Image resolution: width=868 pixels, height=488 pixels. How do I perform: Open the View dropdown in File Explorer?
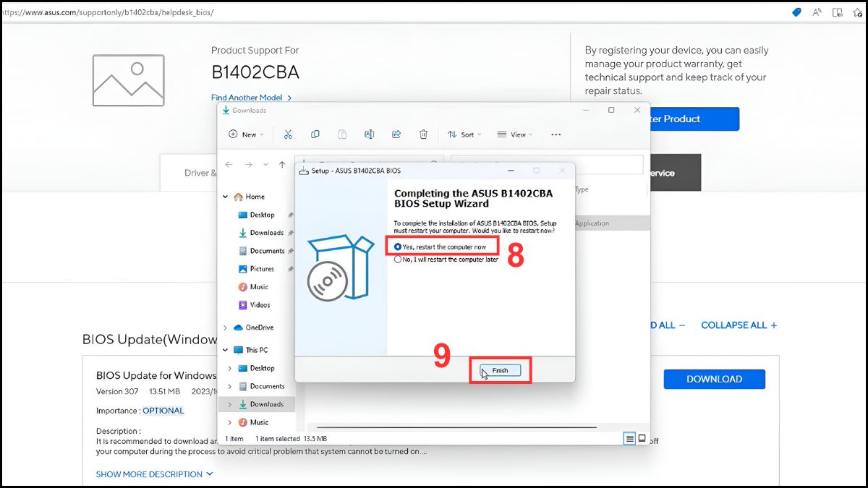point(515,134)
